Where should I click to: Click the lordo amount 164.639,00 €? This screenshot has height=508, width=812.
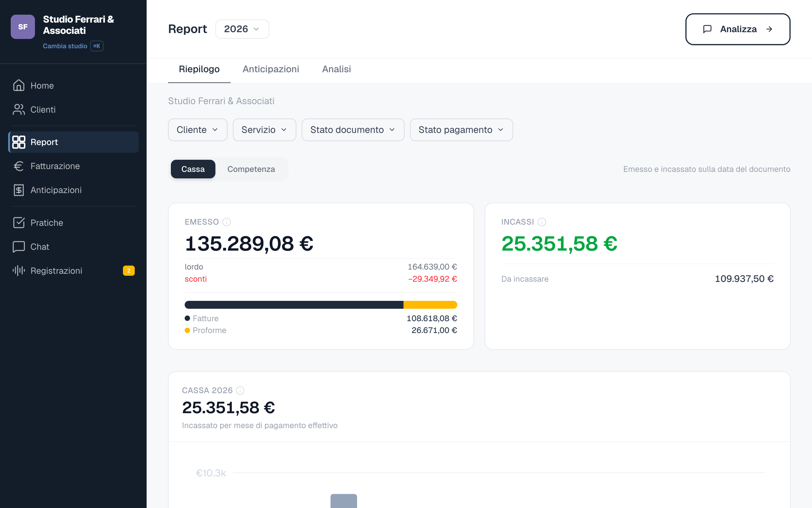[432, 267]
